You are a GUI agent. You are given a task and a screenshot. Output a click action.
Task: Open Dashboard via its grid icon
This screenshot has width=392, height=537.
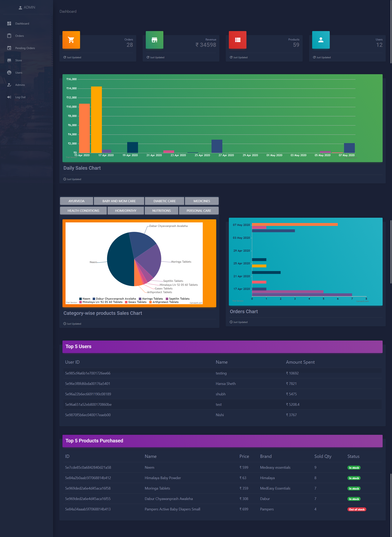(x=9, y=24)
